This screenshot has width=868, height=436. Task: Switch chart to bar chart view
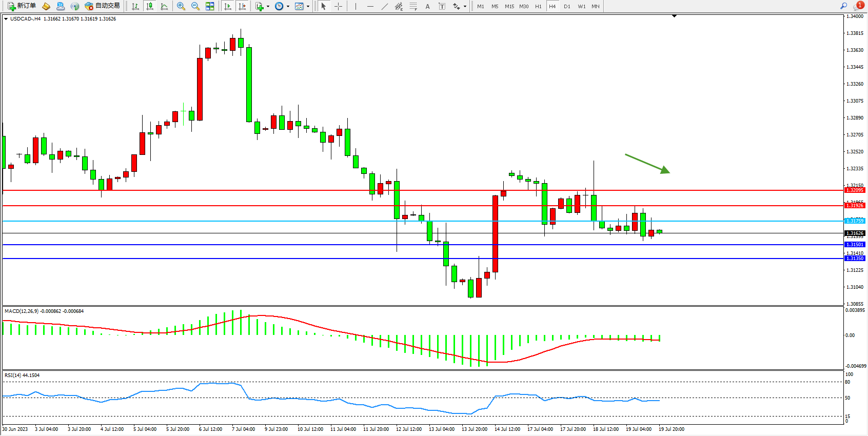135,6
